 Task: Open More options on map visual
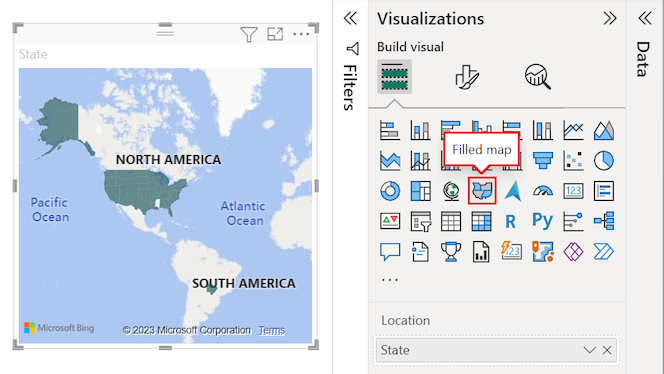pos(301,34)
